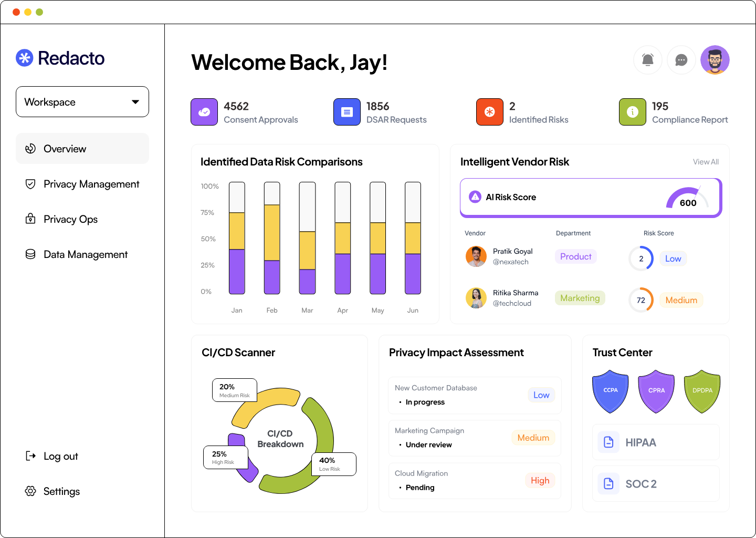Viewport: 756px width, 538px height.
Task: Click the blue DSAR Requests icon
Action: click(347, 112)
